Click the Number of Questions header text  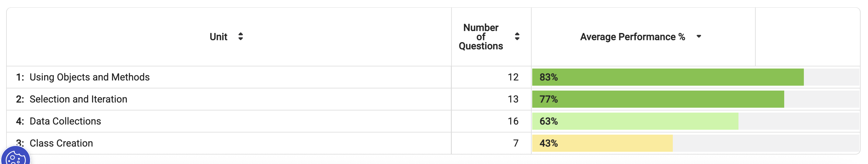pyautogui.click(x=481, y=37)
